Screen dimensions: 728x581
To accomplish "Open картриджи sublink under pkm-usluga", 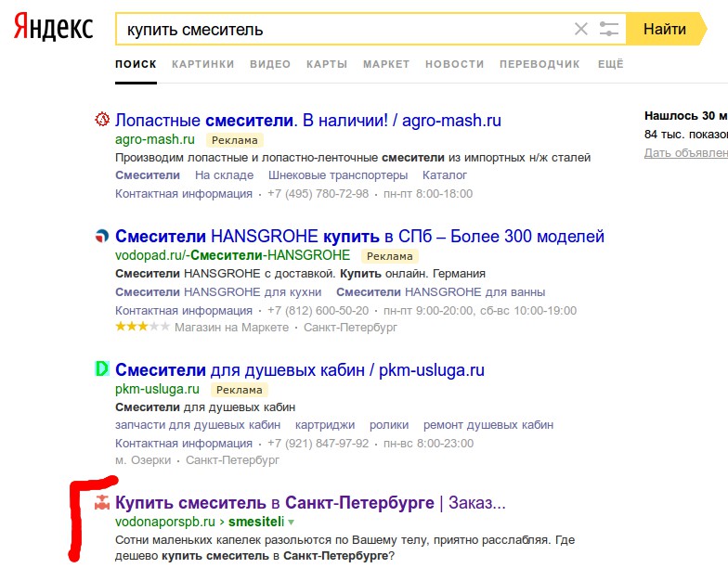I will pyautogui.click(x=325, y=424).
